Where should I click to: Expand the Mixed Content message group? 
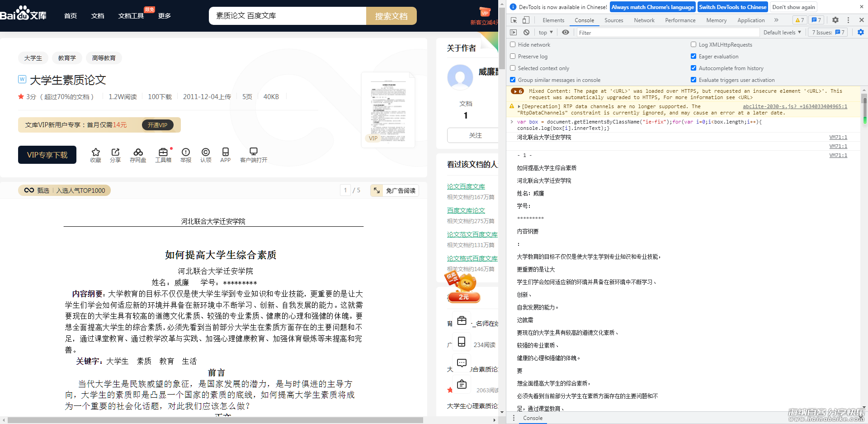[517, 91]
